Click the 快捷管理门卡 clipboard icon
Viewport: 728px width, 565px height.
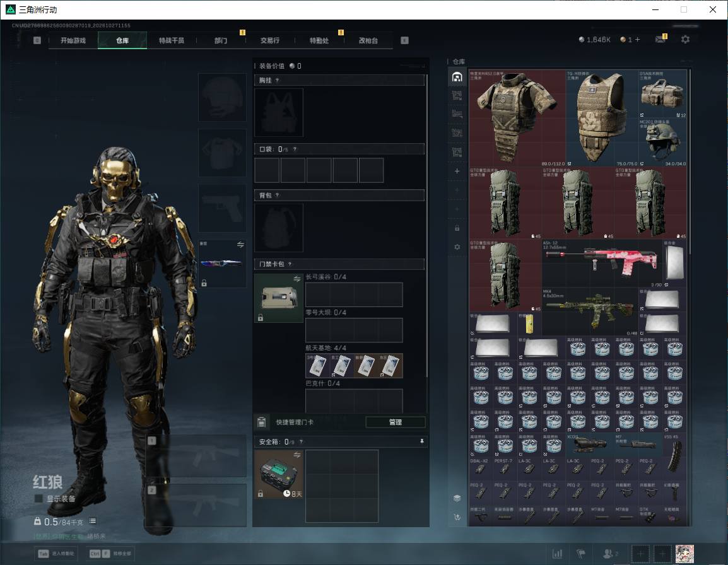coord(261,422)
